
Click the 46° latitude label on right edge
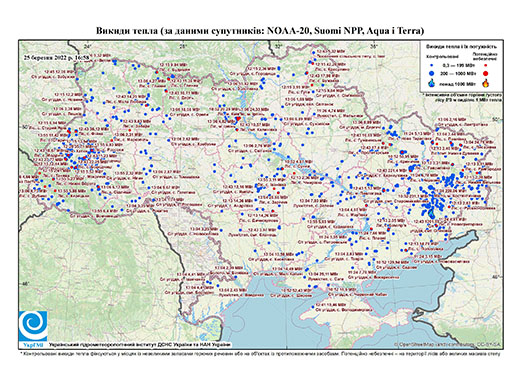click(x=496, y=276)
